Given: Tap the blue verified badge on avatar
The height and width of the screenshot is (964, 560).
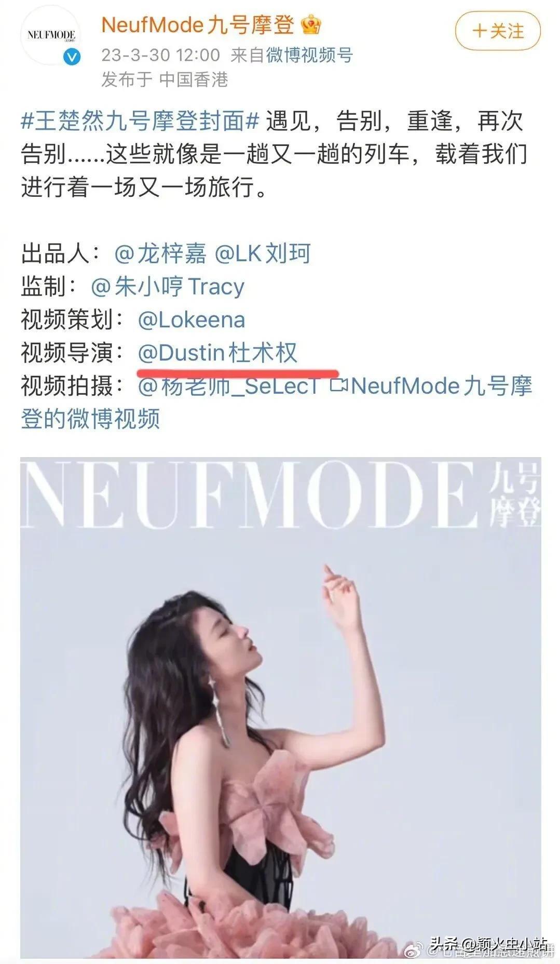Looking at the screenshot, I should tap(72, 56).
